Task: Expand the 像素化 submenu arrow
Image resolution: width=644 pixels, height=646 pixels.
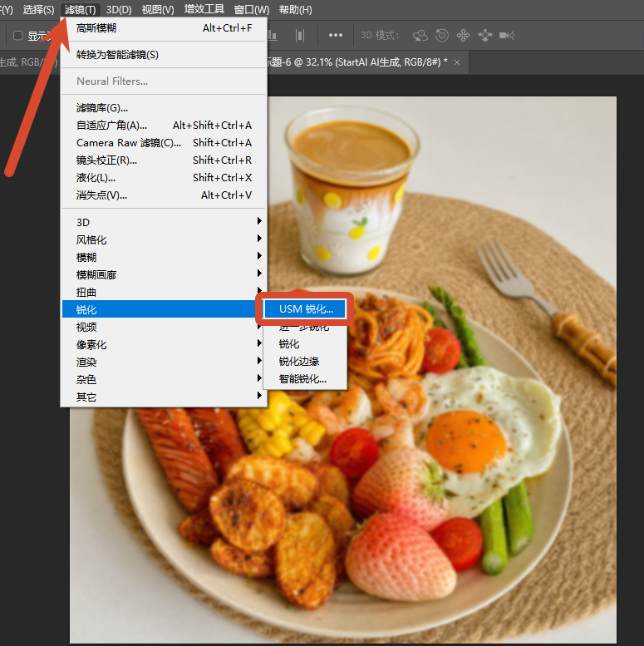Action: click(259, 343)
